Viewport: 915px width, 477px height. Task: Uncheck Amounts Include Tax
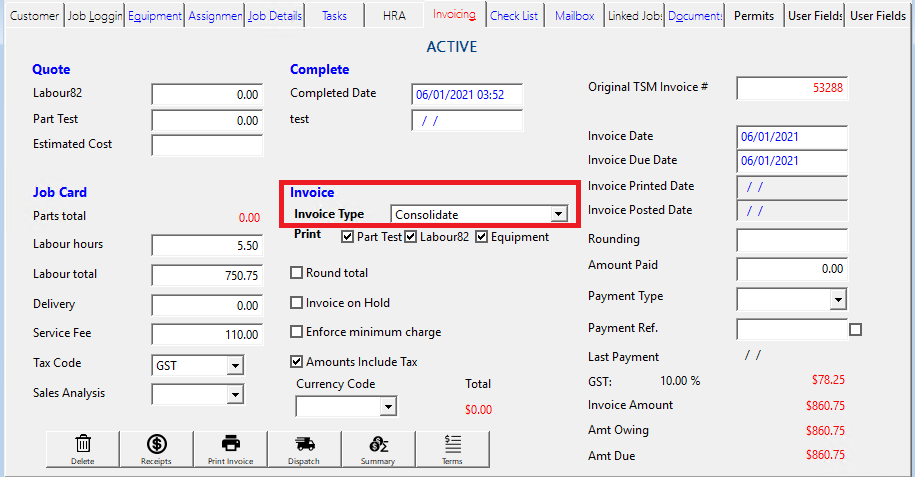[297, 362]
